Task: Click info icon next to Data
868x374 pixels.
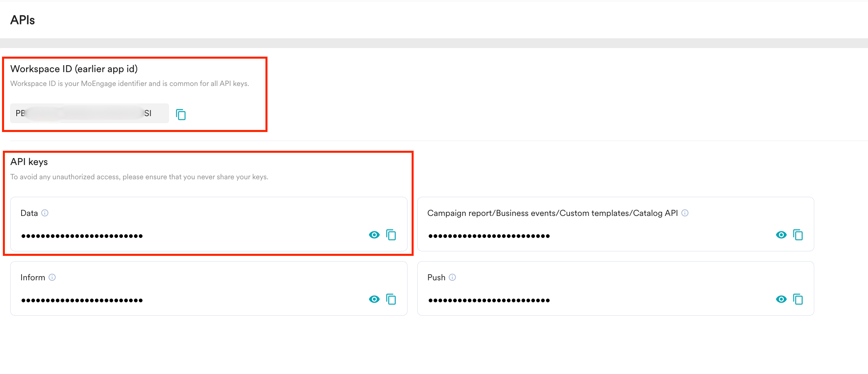Action: [x=45, y=213]
